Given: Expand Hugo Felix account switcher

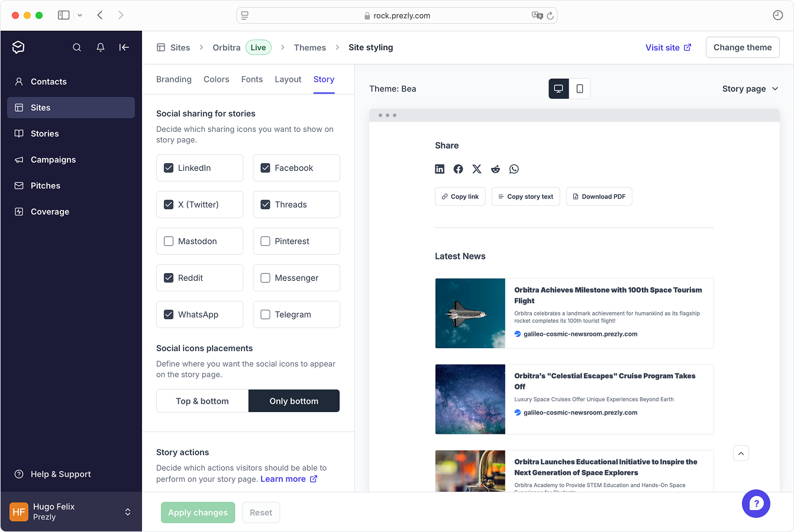Looking at the screenshot, I should (x=128, y=512).
